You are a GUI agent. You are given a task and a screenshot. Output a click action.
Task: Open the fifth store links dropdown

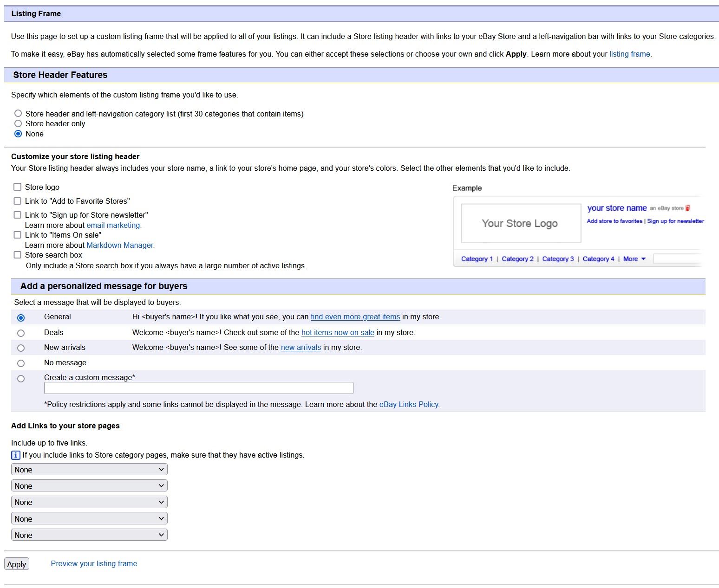89,535
